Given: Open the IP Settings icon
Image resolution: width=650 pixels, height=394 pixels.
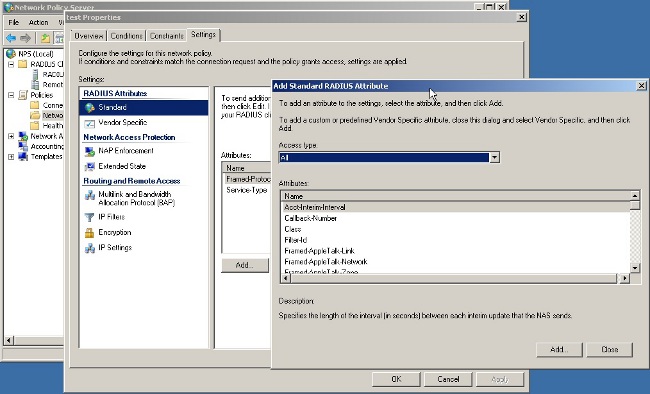Looking at the screenshot, I should tap(90, 248).
